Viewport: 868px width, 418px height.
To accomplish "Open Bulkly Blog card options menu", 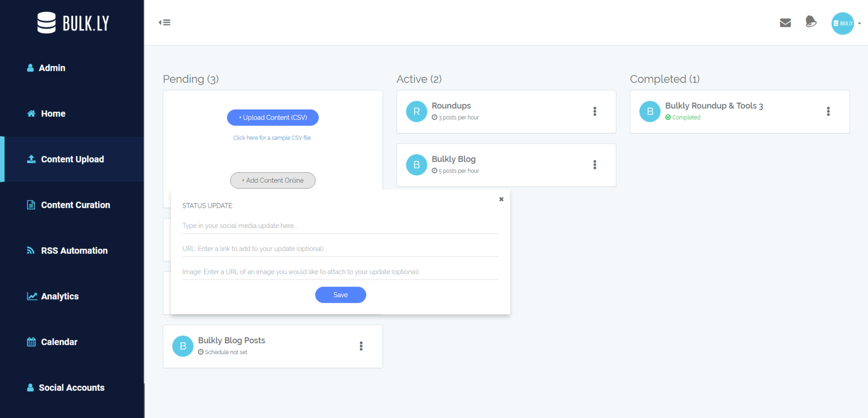I will coord(595,165).
